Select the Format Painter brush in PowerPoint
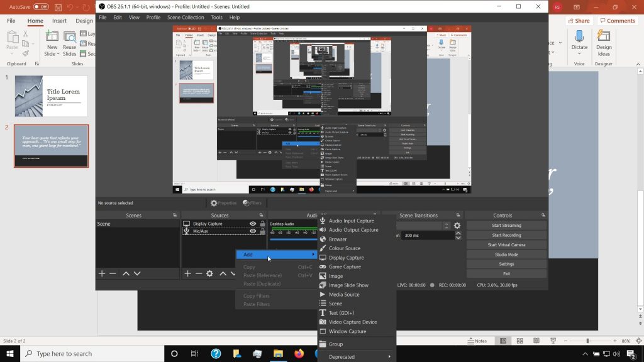Screen dimensions: 644x362 click(25, 53)
